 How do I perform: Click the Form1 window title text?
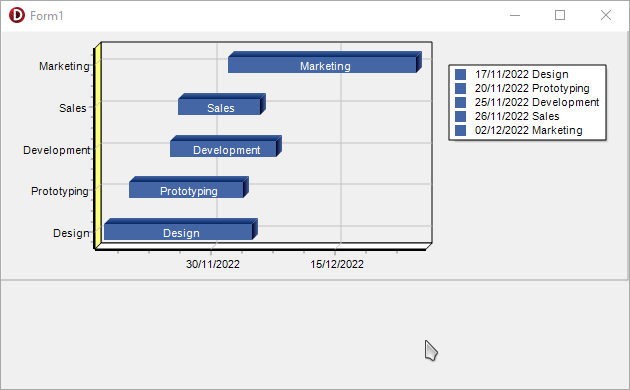[x=47, y=16]
